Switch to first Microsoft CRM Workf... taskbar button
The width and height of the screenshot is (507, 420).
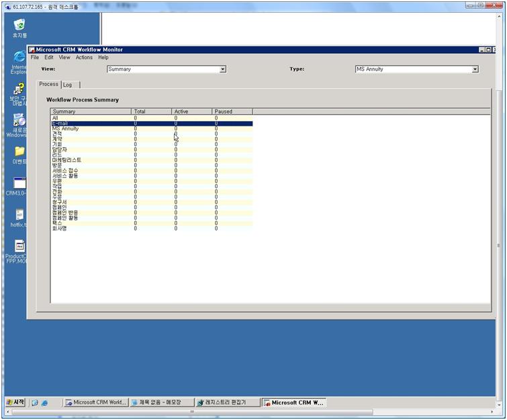tap(96, 403)
